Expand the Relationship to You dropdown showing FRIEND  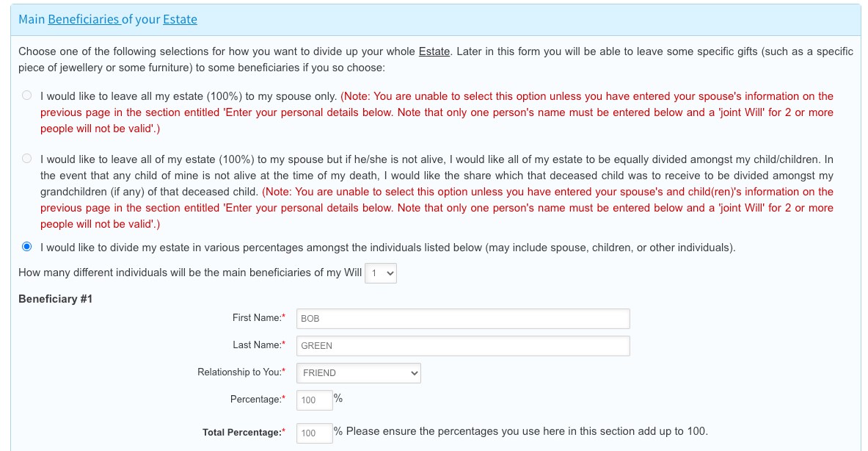(x=358, y=373)
